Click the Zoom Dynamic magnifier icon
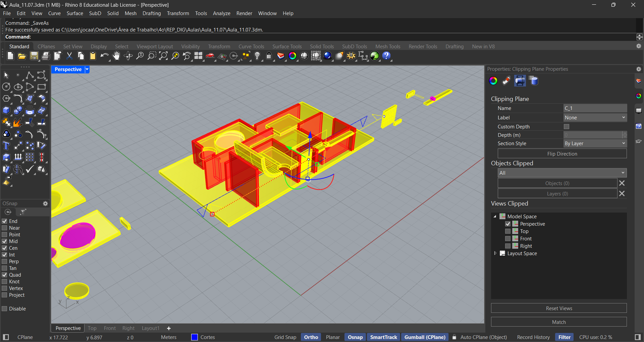The image size is (644, 342). coord(140,56)
